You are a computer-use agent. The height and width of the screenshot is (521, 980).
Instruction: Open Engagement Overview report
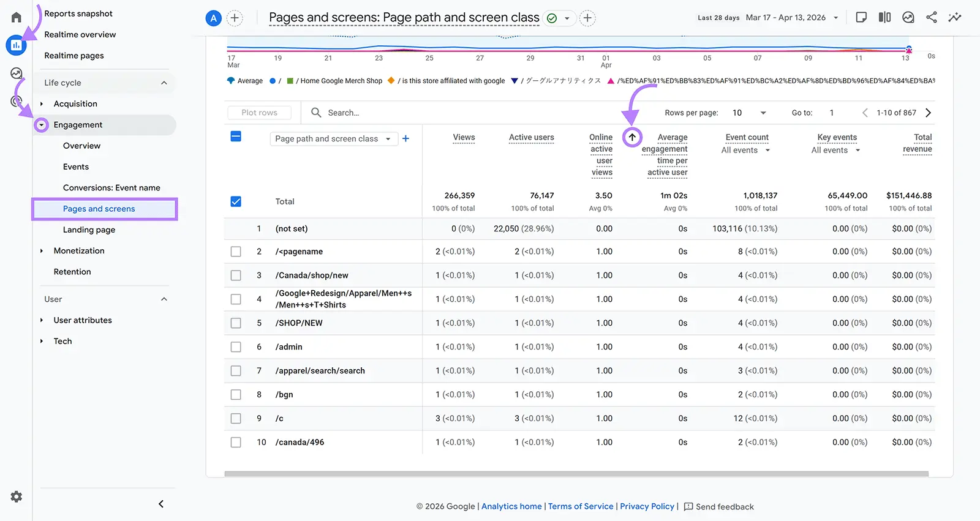(x=81, y=146)
